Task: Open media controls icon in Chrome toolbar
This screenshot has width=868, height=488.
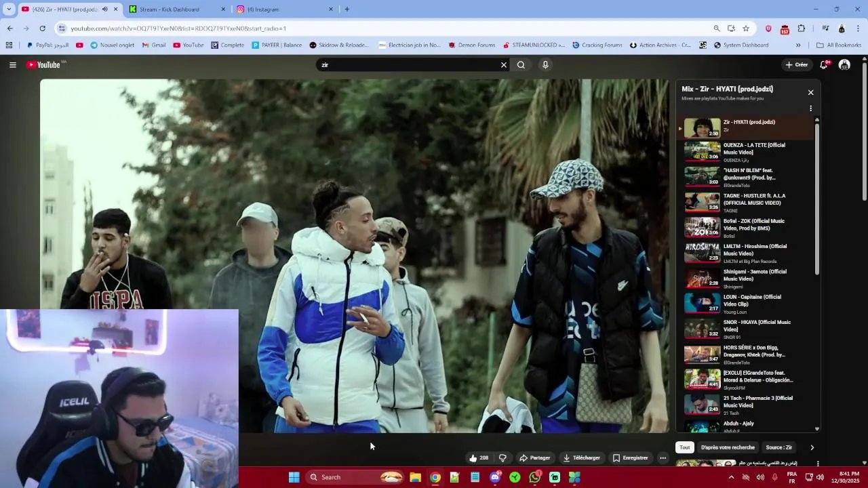Action: click(825, 28)
